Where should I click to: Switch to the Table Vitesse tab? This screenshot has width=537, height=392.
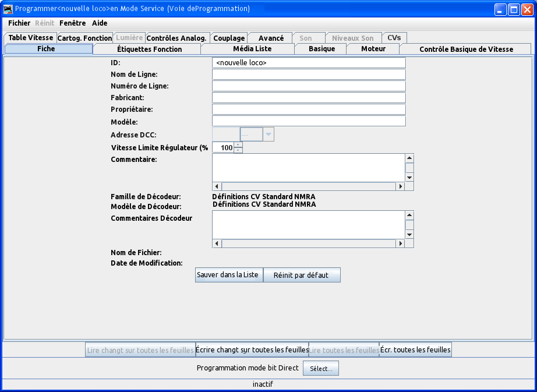click(30, 38)
